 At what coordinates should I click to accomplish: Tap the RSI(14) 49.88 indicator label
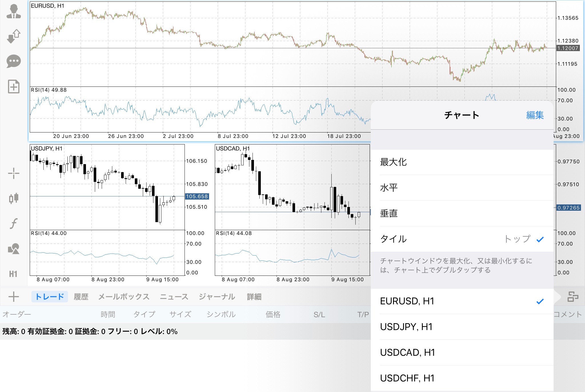click(49, 90)
